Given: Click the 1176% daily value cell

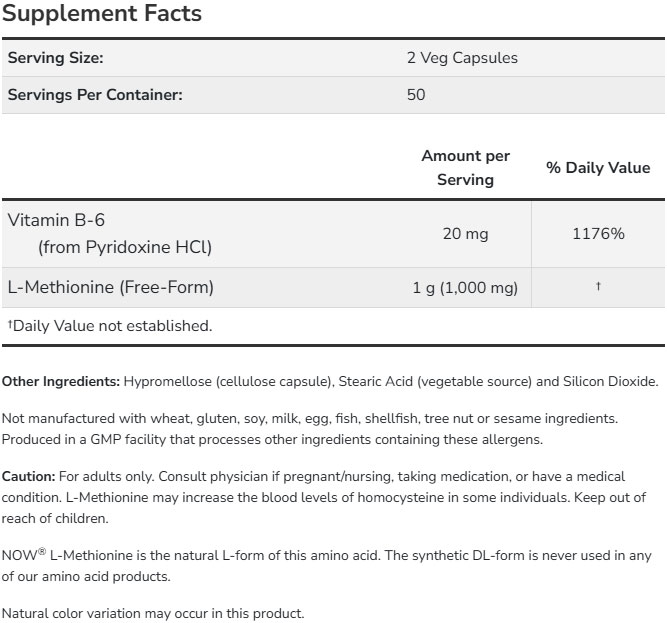Looking at the screenshot, I should [598, 234].
